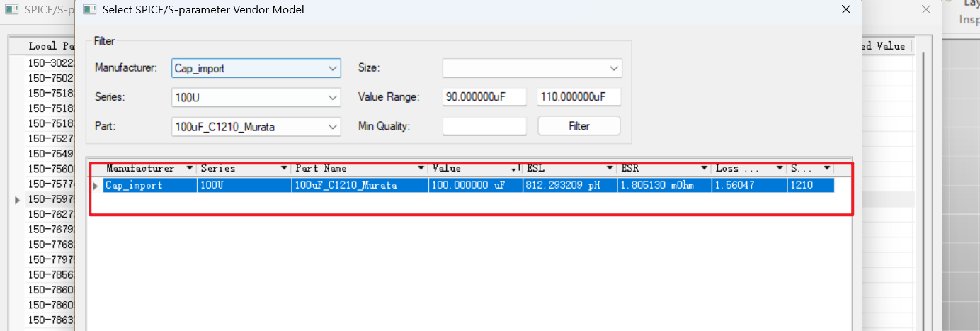Viewport: 980px width, 331px height.
Task: Click the Min Quality input field
Action: tap(484, 126)
